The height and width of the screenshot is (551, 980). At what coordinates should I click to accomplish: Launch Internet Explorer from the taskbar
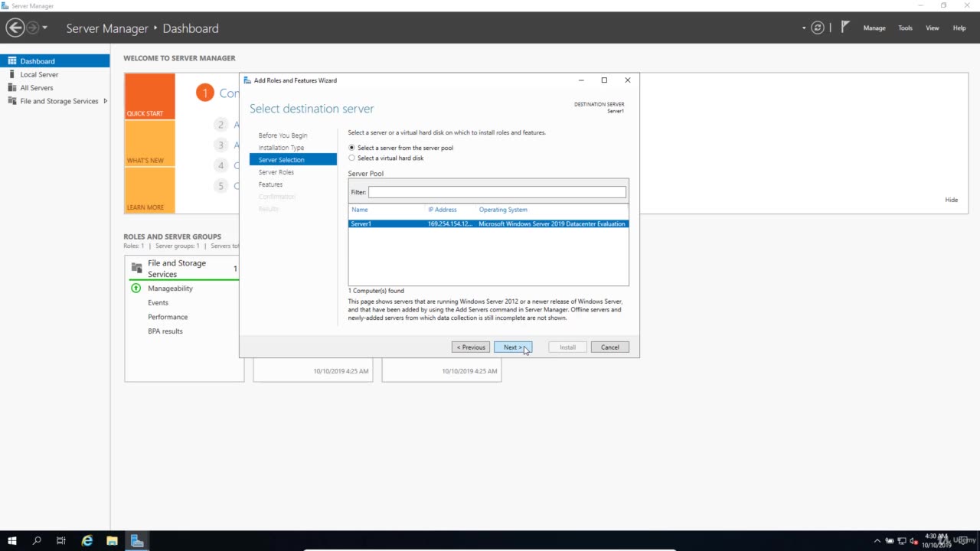pyautogui.click(x=87, y=541)
